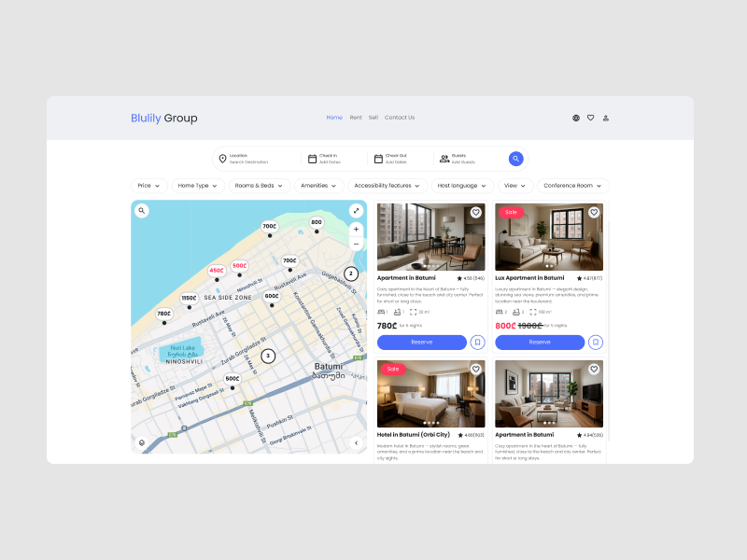
Task: Start search with the blue magnifier button
Action: pyautogui.click(x=515, y=159)
